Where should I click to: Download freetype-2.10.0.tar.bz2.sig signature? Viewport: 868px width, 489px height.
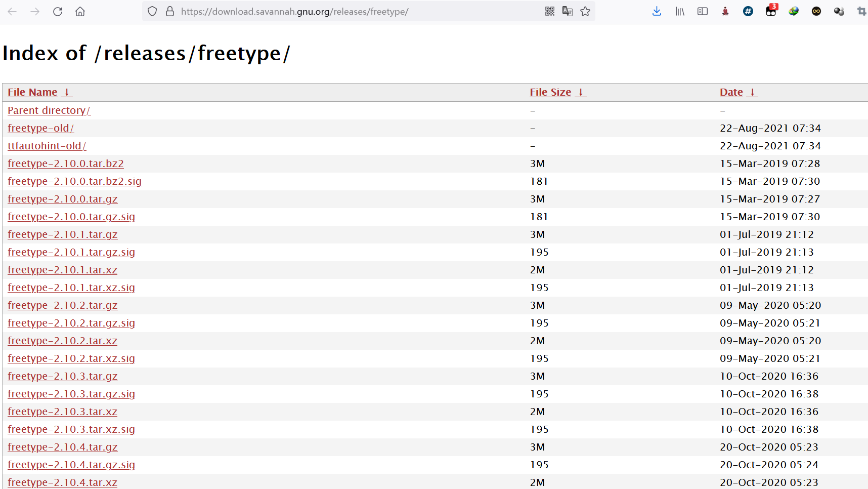point(74,181)
